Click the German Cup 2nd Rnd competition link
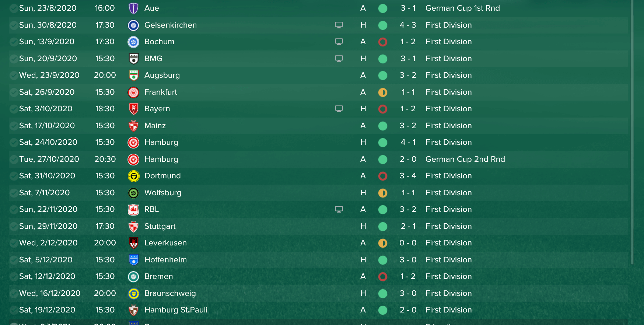 tap(465, 159)
